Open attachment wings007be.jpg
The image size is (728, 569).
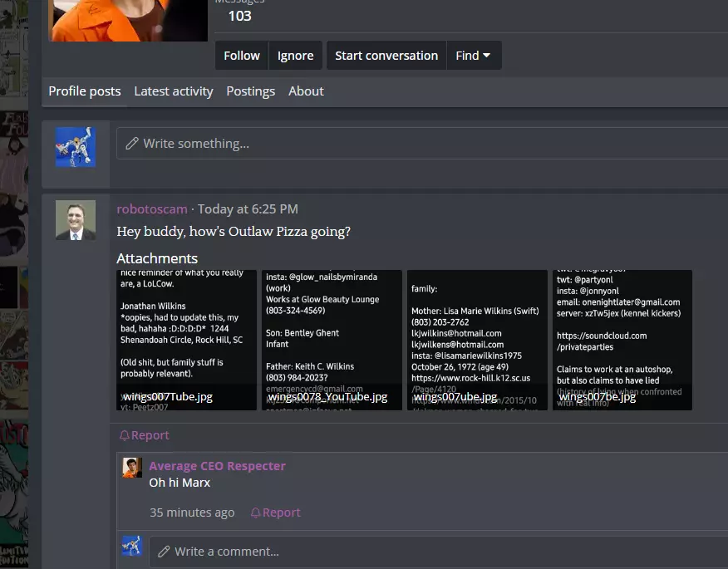tap(622, 340)
